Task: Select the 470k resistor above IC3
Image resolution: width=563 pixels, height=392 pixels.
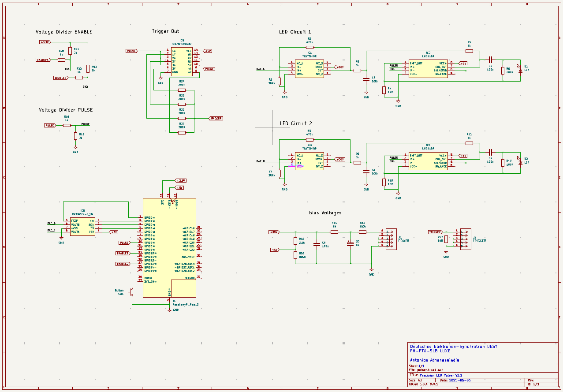Action: pos(309,140)
